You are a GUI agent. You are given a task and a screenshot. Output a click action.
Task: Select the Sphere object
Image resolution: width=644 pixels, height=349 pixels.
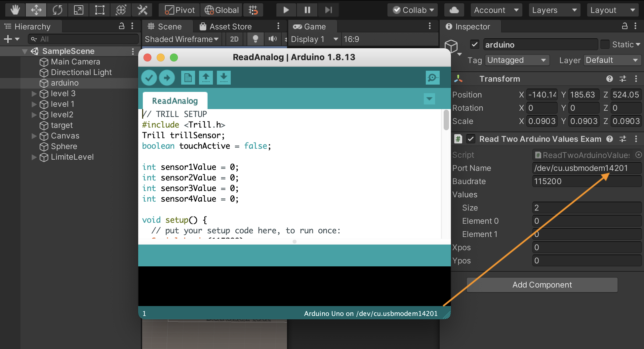click(x=64, y=146)
